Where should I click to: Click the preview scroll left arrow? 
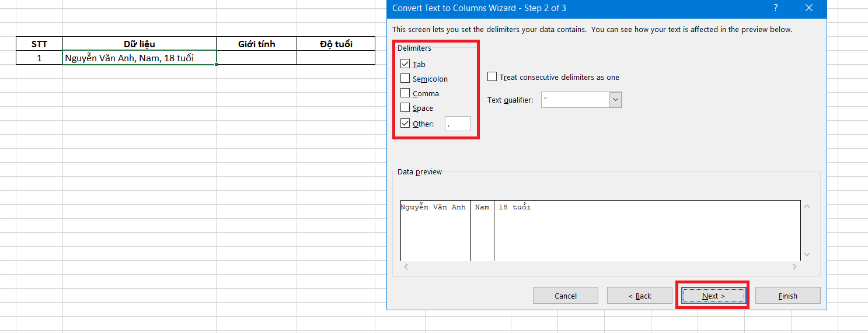(x=406, y=267)
